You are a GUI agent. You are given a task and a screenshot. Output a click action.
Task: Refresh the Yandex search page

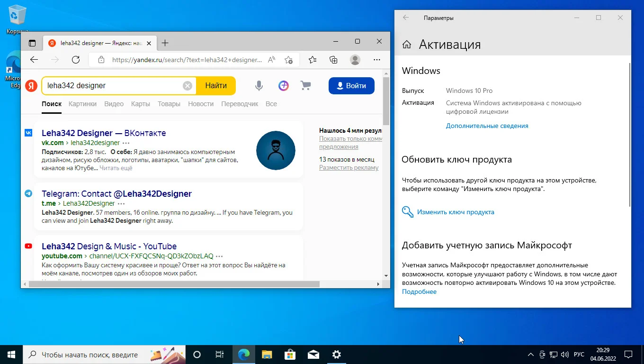[76, 60]
